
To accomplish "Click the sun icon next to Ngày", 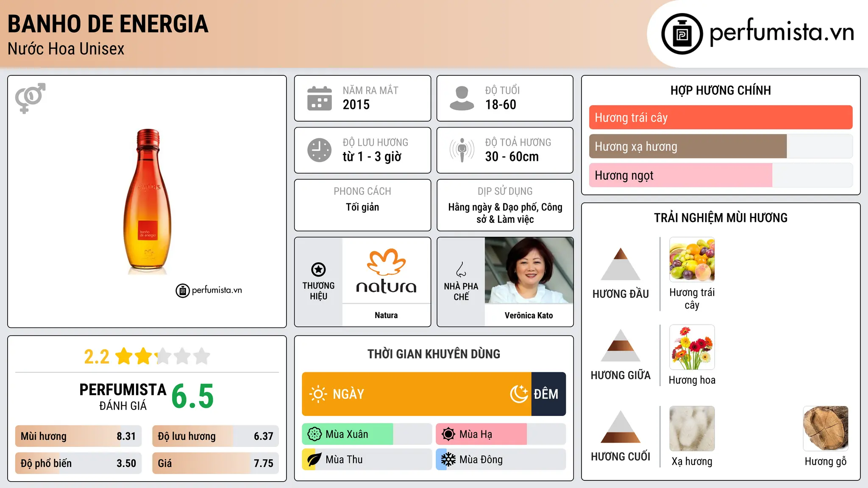I will (318, 394).
